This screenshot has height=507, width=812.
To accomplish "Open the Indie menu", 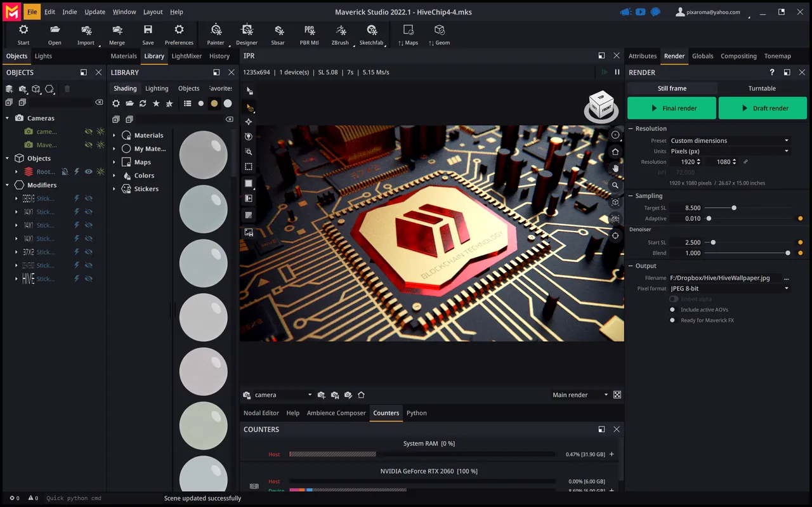I will click(70, 11).
